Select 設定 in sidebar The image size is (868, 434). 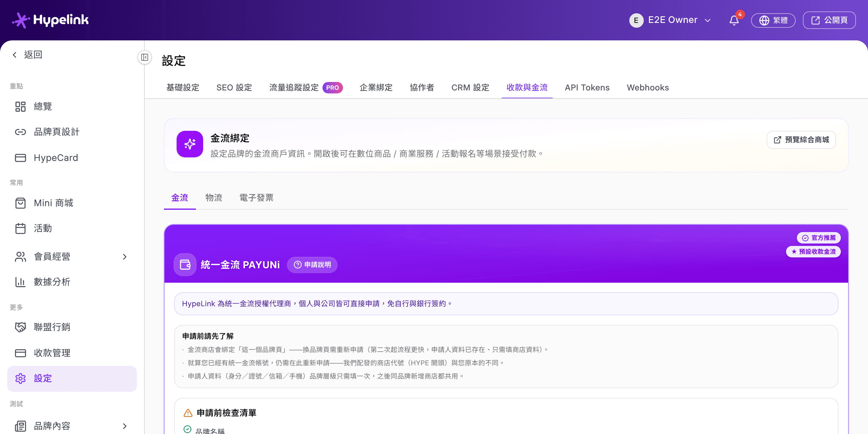[72, 379]
